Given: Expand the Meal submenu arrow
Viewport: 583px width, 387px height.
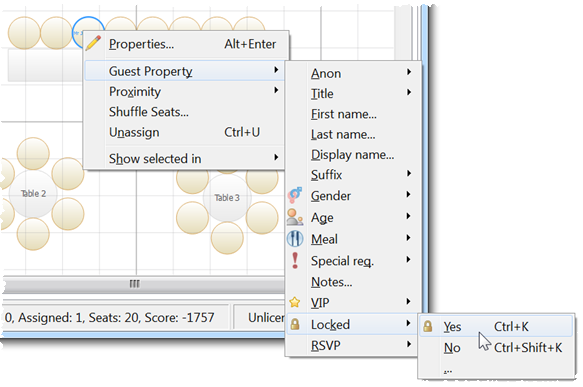Looking at the screenshot, I should point(409,238).
